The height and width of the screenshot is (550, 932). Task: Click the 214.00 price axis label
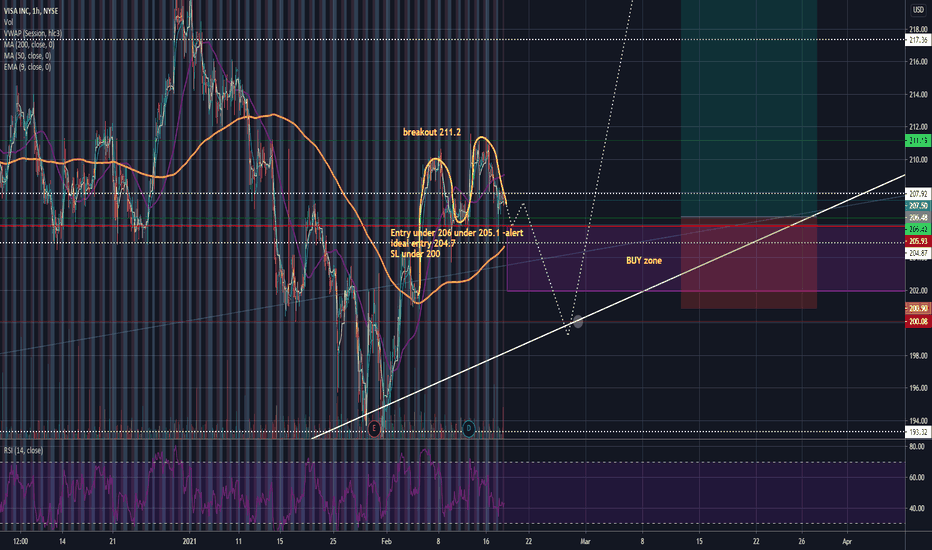point(918,95)
